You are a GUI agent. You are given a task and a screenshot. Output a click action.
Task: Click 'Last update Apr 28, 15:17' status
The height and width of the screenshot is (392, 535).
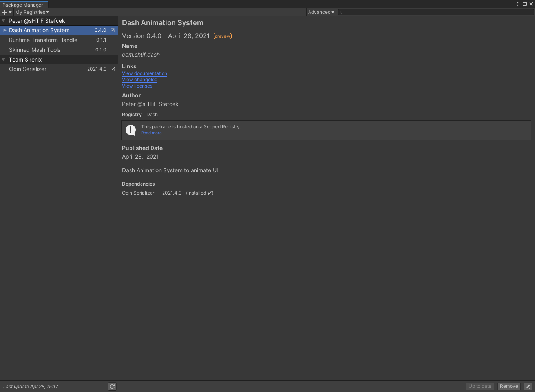31,387
